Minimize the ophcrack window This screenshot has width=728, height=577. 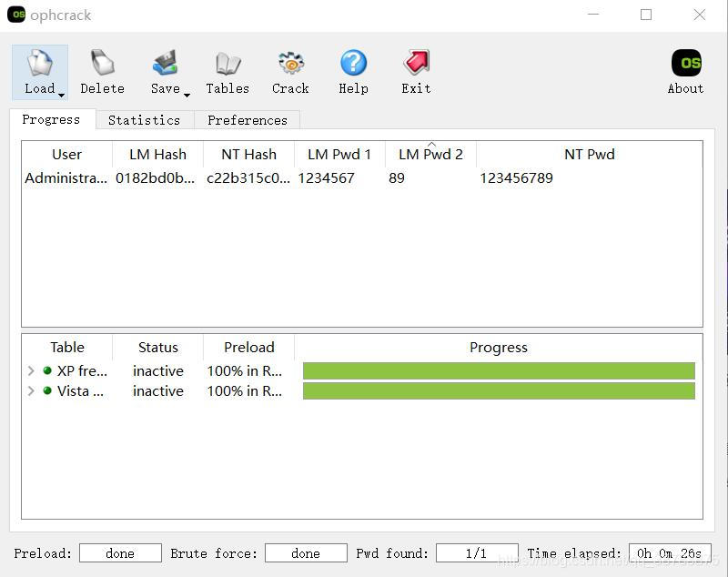593,15
